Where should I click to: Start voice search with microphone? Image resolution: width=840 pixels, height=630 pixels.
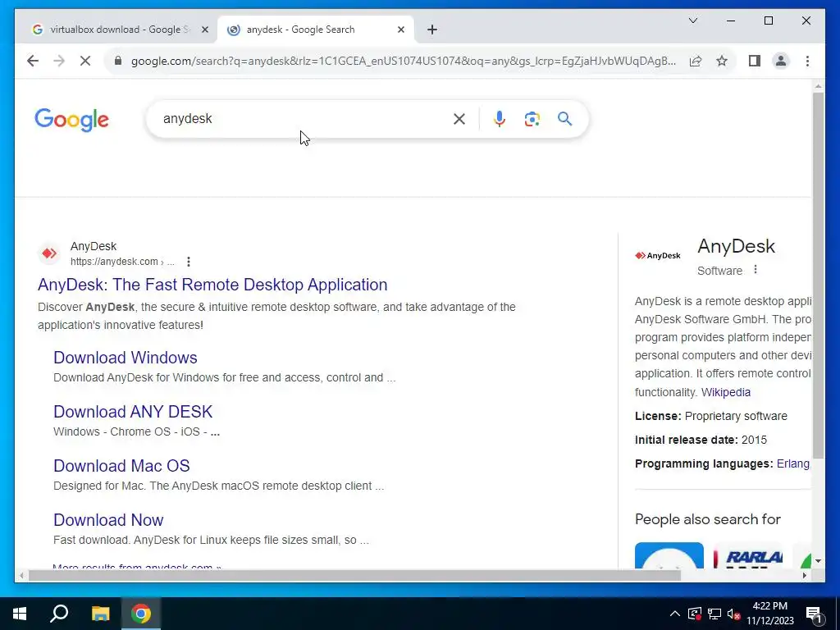[500, 119]
